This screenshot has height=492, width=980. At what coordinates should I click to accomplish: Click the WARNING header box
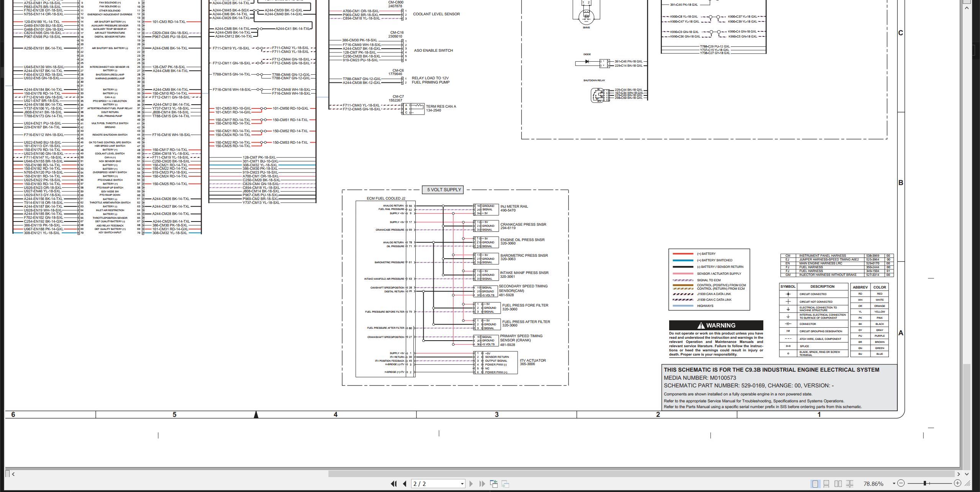coord(716,325)
